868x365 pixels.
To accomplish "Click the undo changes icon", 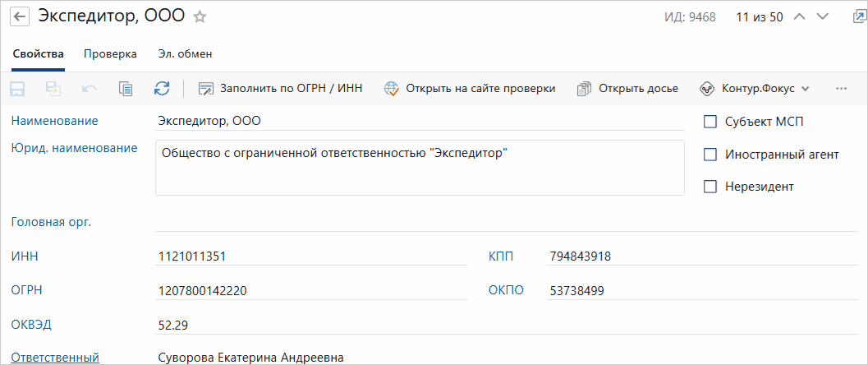I will pyautogui.click(x=90, y=89).
